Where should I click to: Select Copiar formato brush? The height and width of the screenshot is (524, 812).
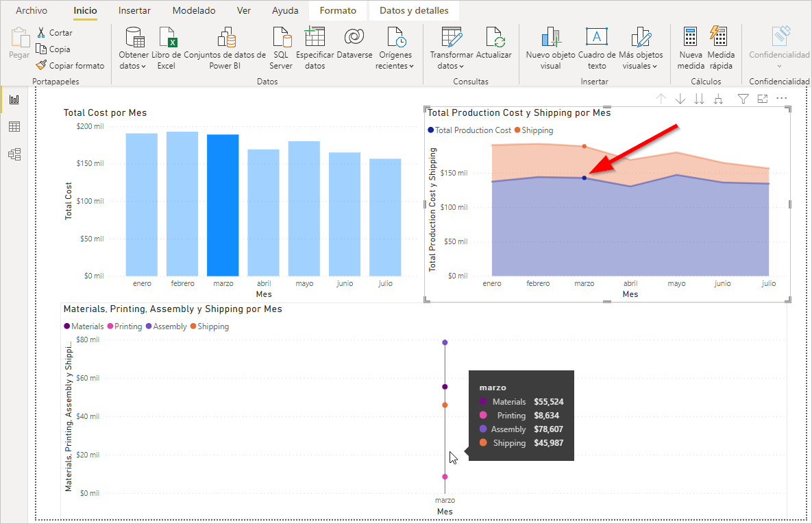70,66
